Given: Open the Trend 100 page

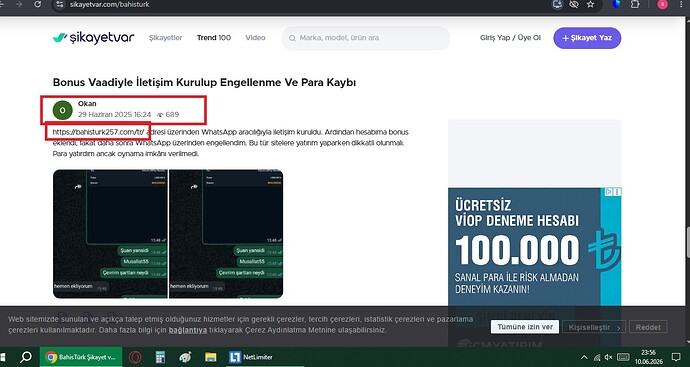Looking at the screenshot, I should coord(214,38).
